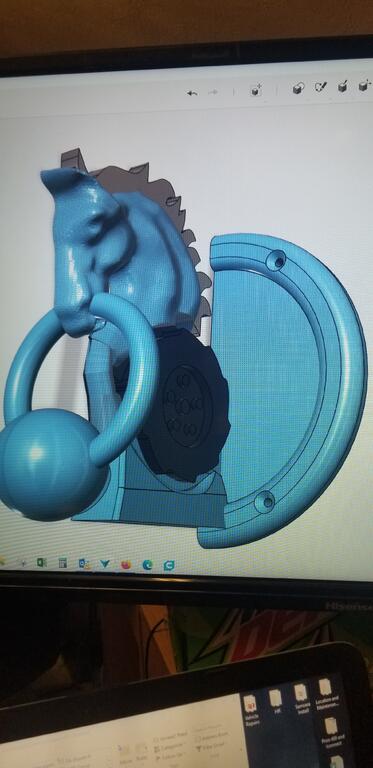Open the Calculator taskbar icon
Image resolution: width=373 pixels, height=768 pixels.
pos(63,563)
